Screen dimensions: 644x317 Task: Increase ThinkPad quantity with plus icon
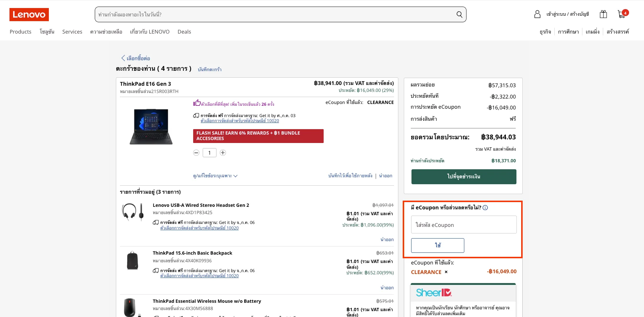coord(223,153)
